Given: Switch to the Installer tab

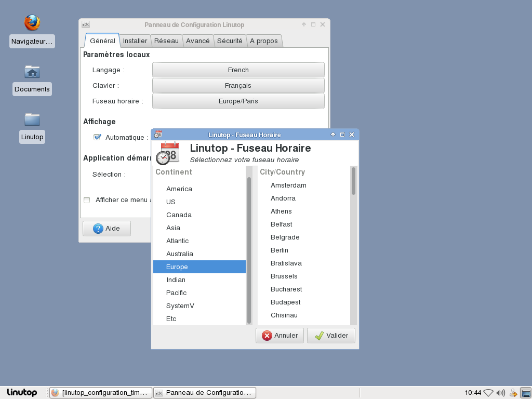Looking at the screenshot, I should point(135,41).
